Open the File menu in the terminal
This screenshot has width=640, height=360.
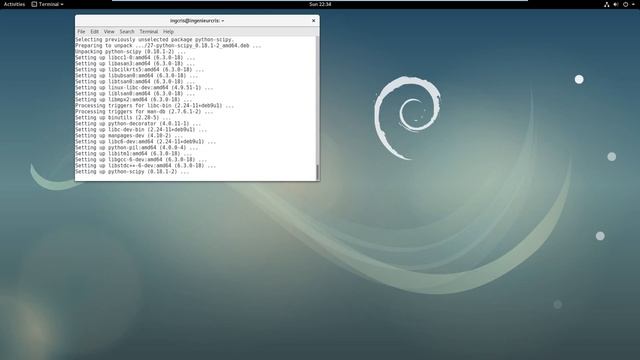[81, 31]
